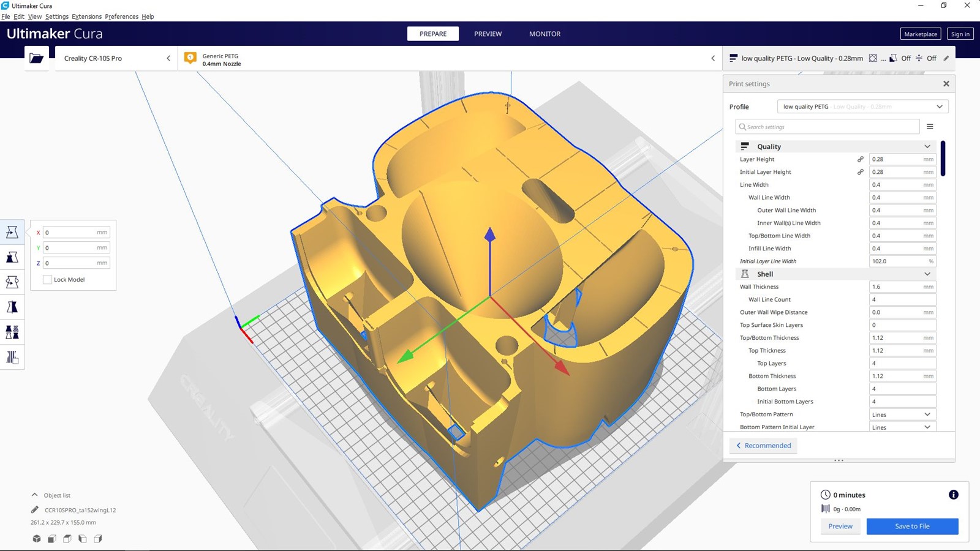980x551 pixels.
Task: Switch to top view cube icon
Action: click(67, 539)
